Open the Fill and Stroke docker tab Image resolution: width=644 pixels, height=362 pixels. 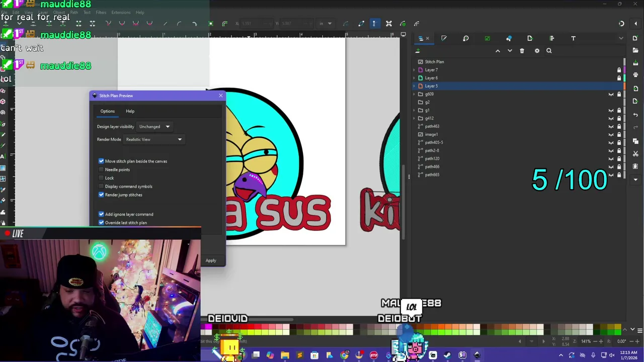point(444,38)
